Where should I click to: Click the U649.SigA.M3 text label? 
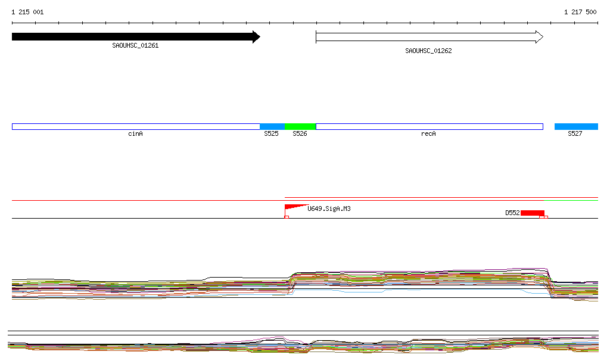pyautogui.click(x=329, y=209)
